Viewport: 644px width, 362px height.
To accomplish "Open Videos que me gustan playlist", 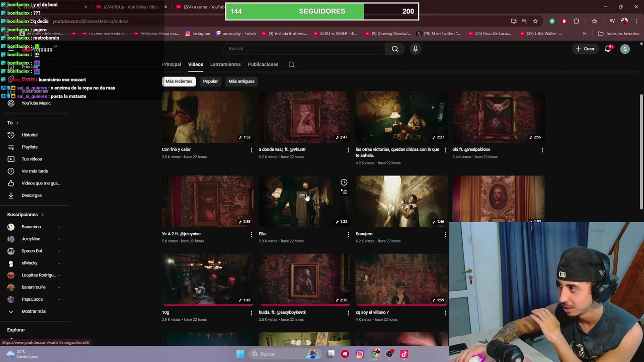I will coord(34,183).
